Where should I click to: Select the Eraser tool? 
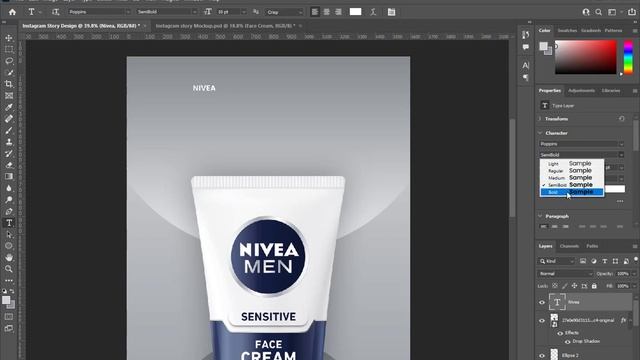(9, 165)
